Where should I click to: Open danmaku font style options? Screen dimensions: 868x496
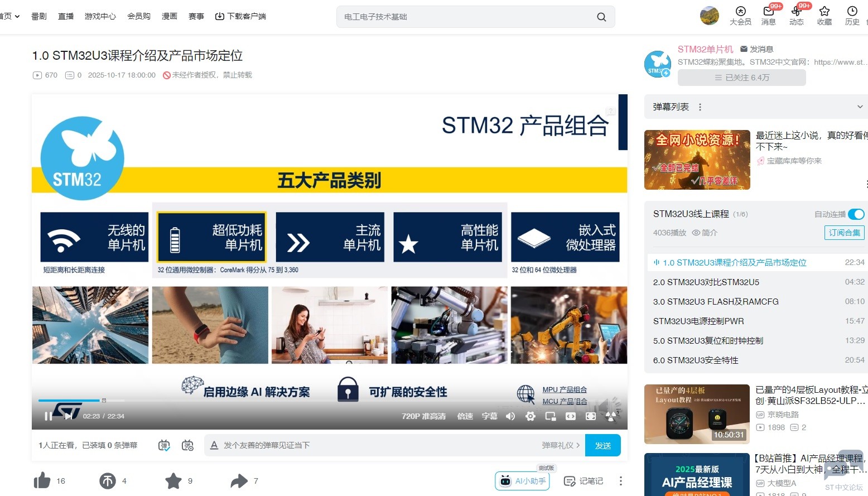214,445
